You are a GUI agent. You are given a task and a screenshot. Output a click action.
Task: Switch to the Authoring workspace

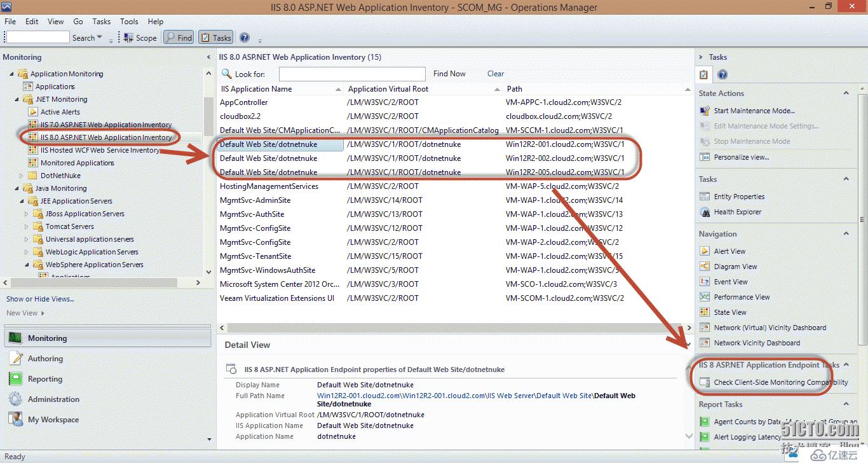click(107, 359)
